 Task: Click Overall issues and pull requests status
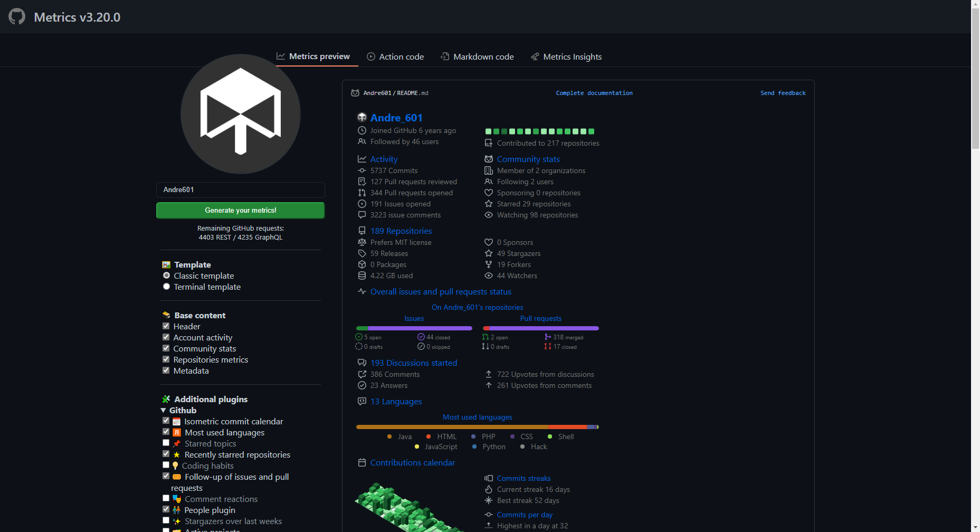[441, 291]
